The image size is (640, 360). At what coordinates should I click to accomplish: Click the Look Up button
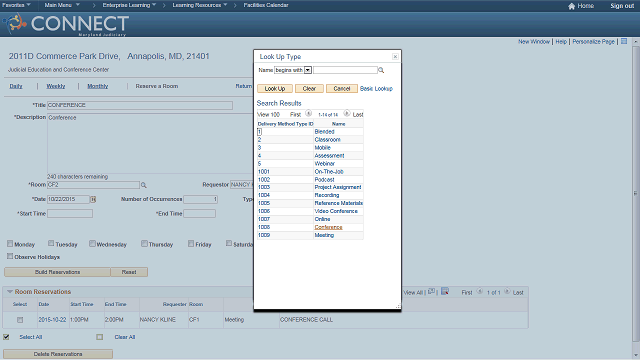275,89
